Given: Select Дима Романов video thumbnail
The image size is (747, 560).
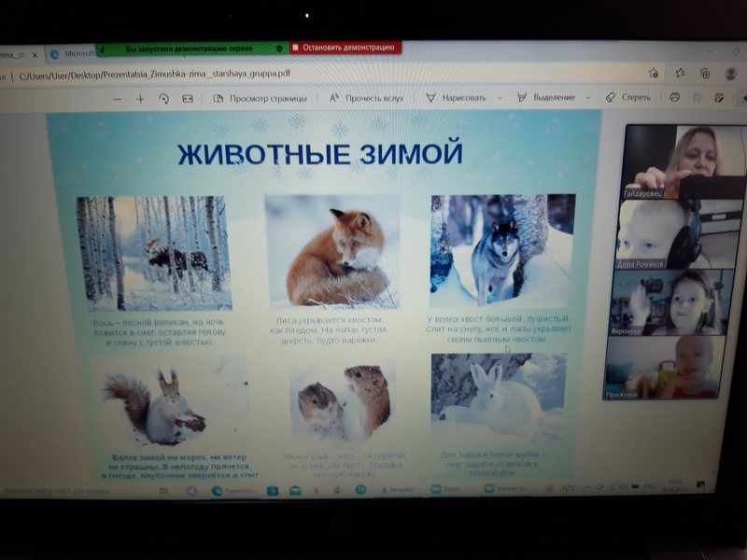Looking at the screenshot, I should (681, 234).
